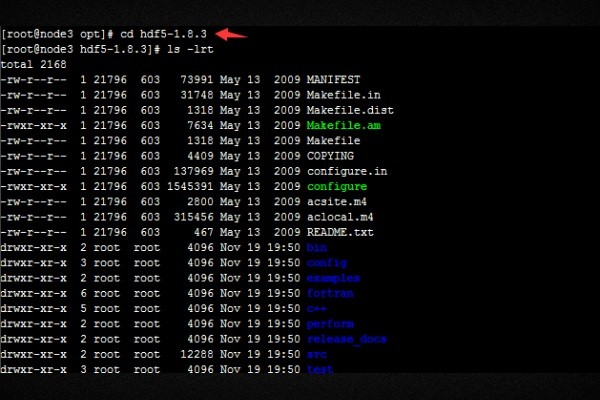Click the size value 2800
Image resolution: width=600 pixels, height=400 pixels.
[x=200, y=202]
